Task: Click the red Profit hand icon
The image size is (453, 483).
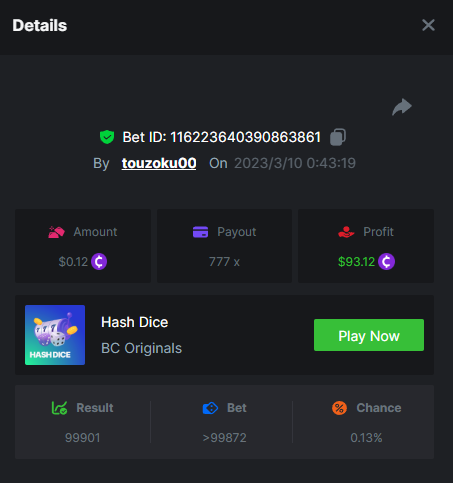Action: pos(346,232)
